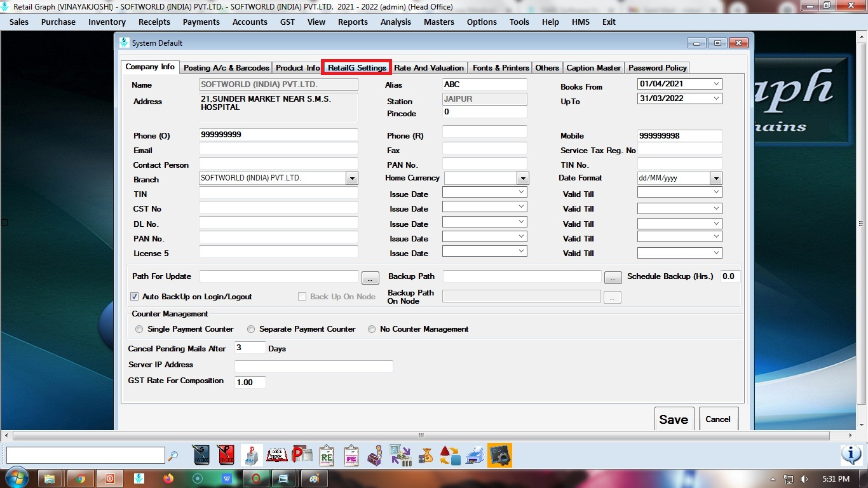868x488 pixels.
Task: Open Issue Date dropdown in DL No. row
Action: (x=522, y=222)
